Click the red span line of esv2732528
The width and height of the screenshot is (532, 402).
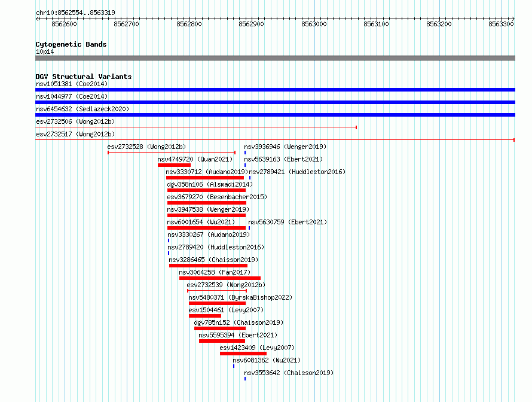point(172,153)
